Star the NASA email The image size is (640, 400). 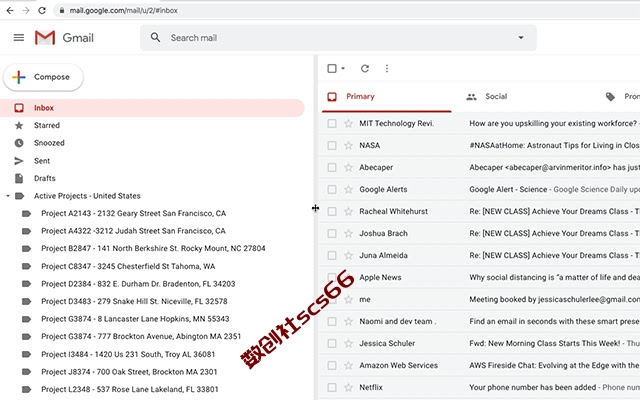348,145
